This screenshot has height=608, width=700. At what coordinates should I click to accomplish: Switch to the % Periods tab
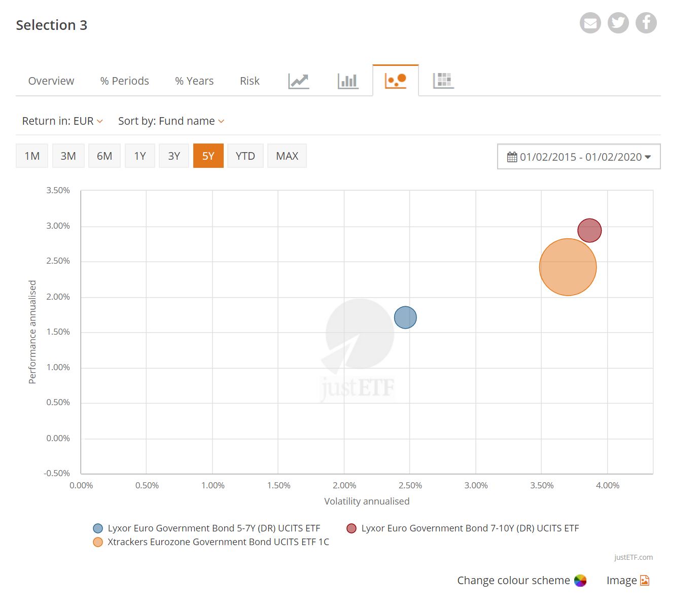click(x=125, y=81)
